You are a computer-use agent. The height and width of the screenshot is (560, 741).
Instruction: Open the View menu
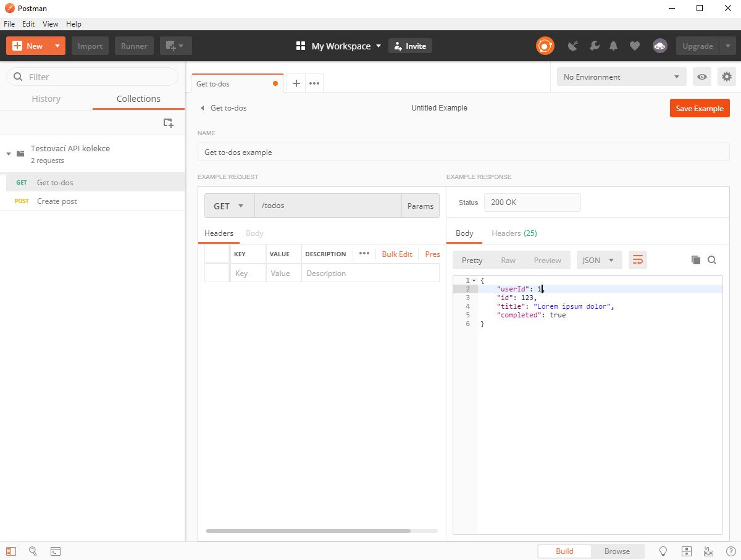pos(51,24)
